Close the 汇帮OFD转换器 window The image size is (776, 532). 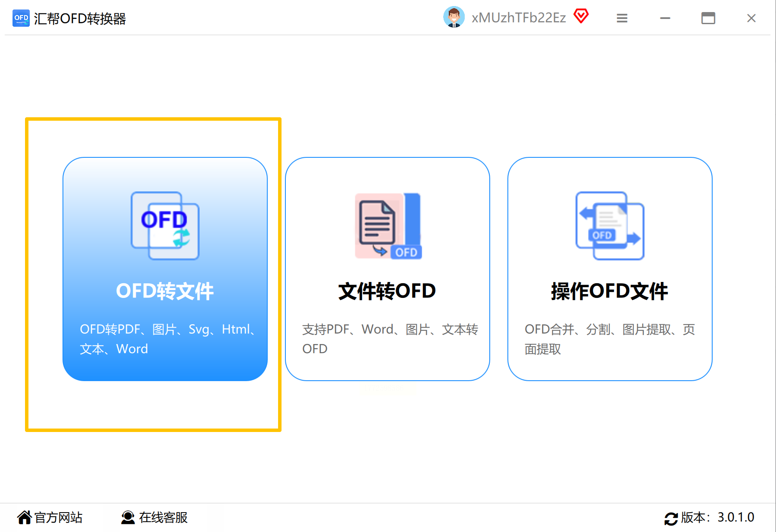[751, 18]
